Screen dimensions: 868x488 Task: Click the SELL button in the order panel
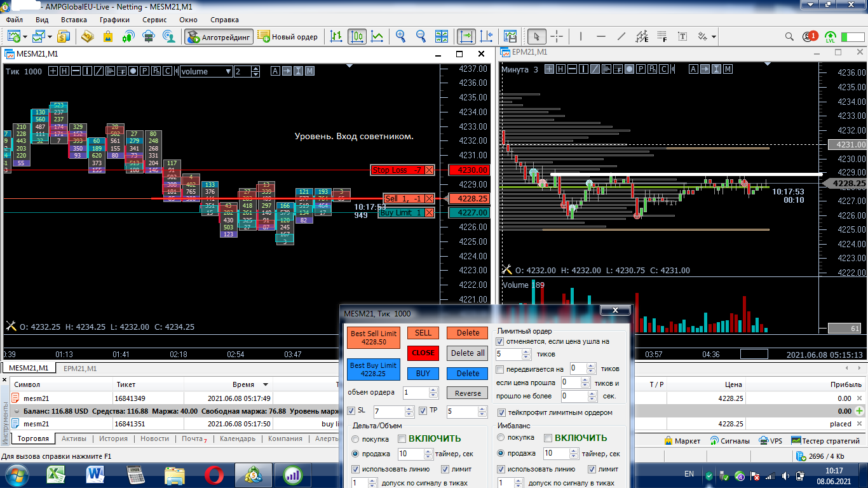[423, 333]
